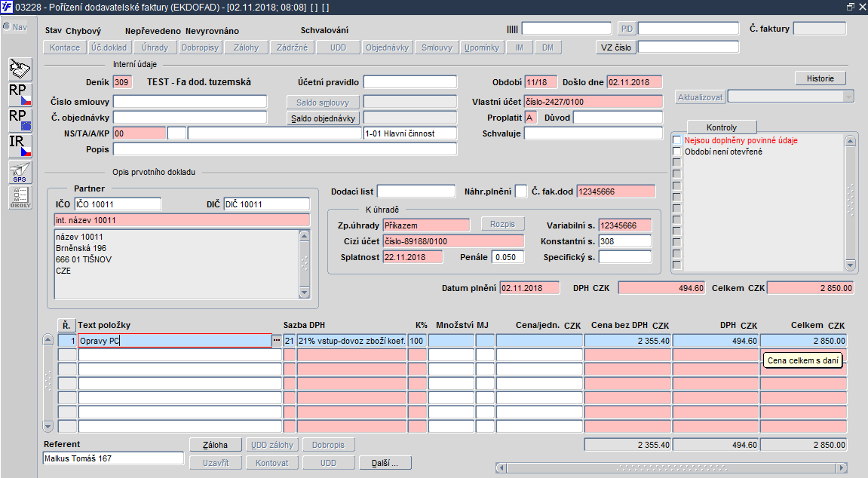Click the Č. fak.dod field 12345666

coord(615,192)
